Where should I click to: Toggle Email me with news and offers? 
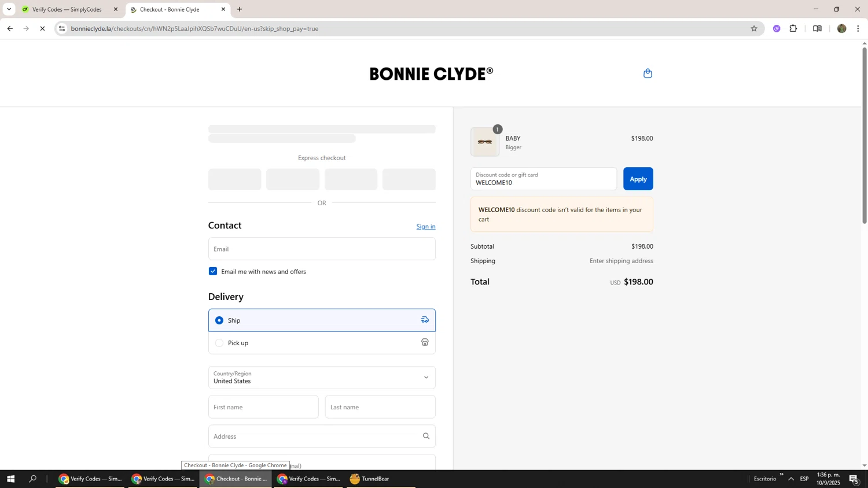click(x=213, y=271)
